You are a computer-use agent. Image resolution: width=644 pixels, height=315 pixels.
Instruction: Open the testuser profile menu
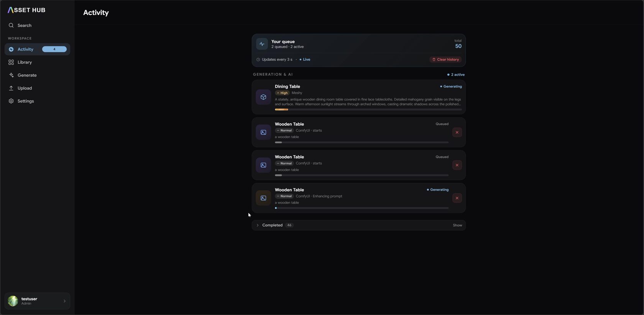(37, 301)
